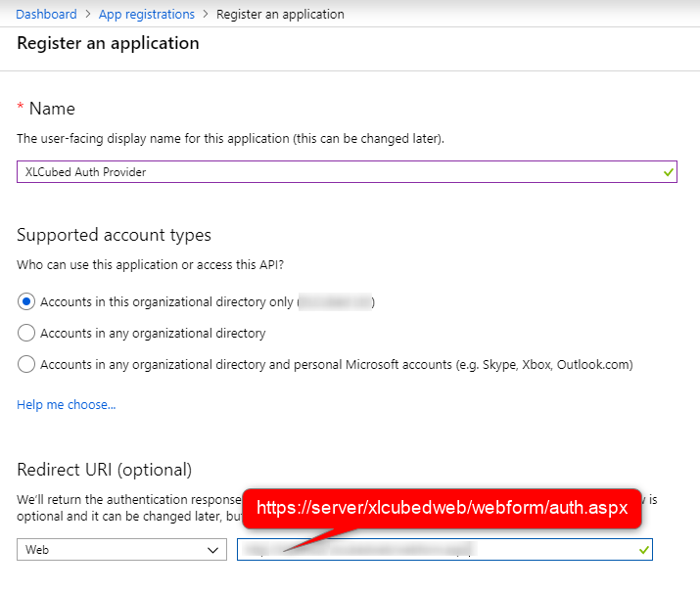The width and height of the screenshot is (700, 592).
Task: Click the blurred tenant name after directory only
Action: 335,302
